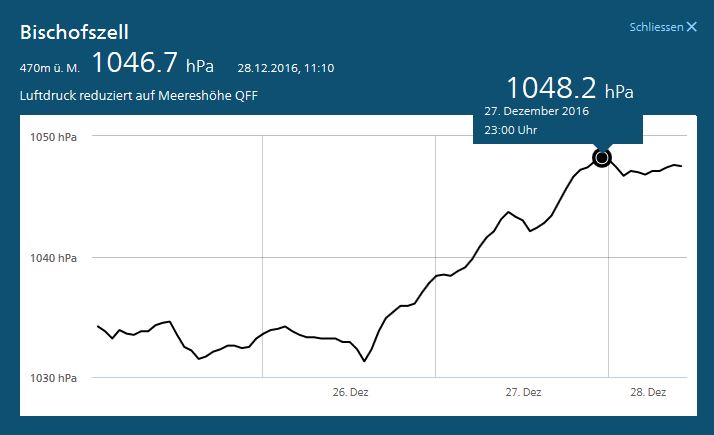714x435 pixels.
Task: Click the lowest dip of the pressure line
Action: pos(365,361)
